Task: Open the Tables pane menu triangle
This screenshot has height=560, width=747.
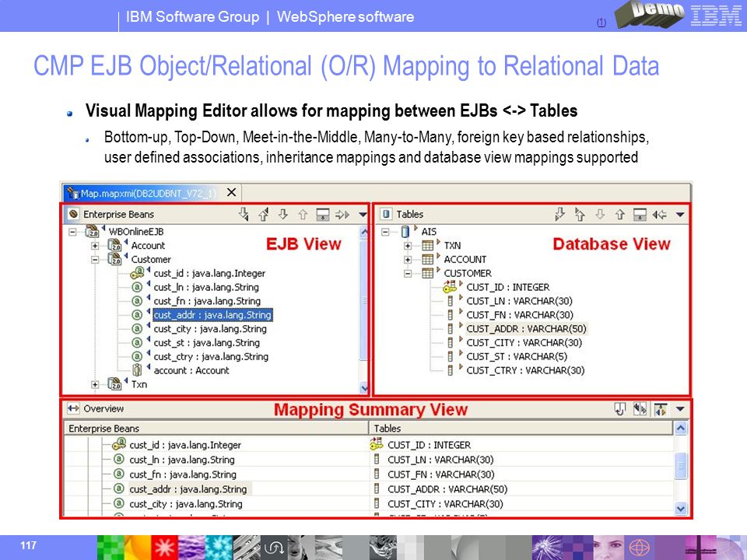Action: (x=680, y=215)
